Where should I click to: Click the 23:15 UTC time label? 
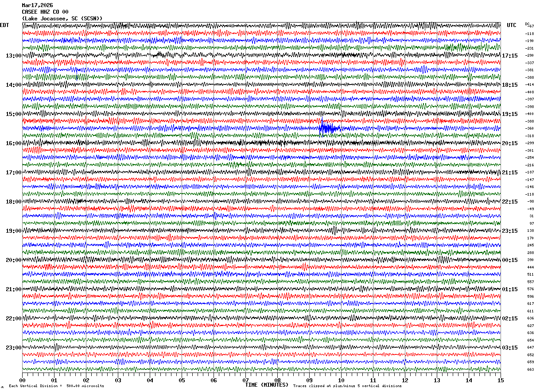[510, 231]
